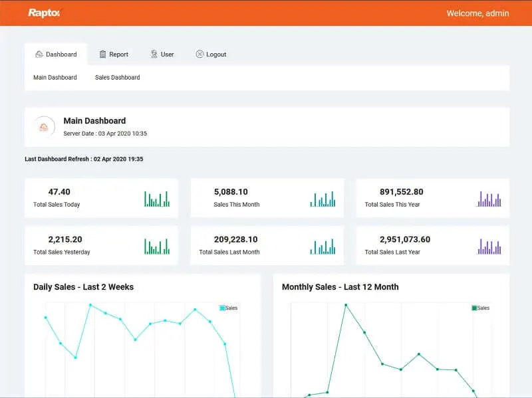532x398 pixels.
Task: Click chart icon beside Total Sales Last Month
Action: coord(323,246)
